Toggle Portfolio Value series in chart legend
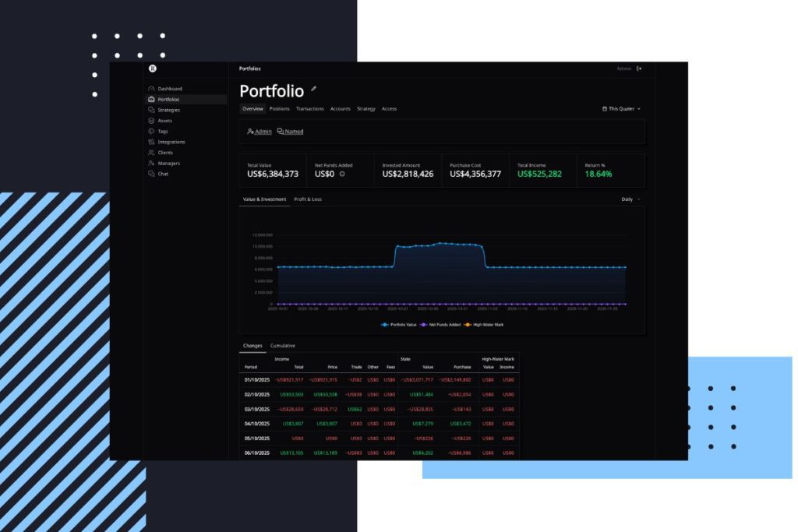The height and width of the screenshot is (532, 798). pos(398,324)
